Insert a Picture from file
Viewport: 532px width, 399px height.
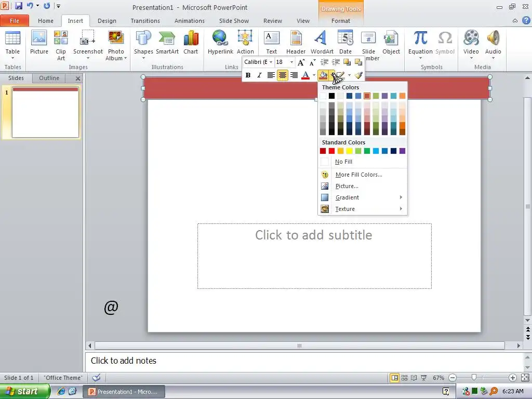click(x=39, y=43)
